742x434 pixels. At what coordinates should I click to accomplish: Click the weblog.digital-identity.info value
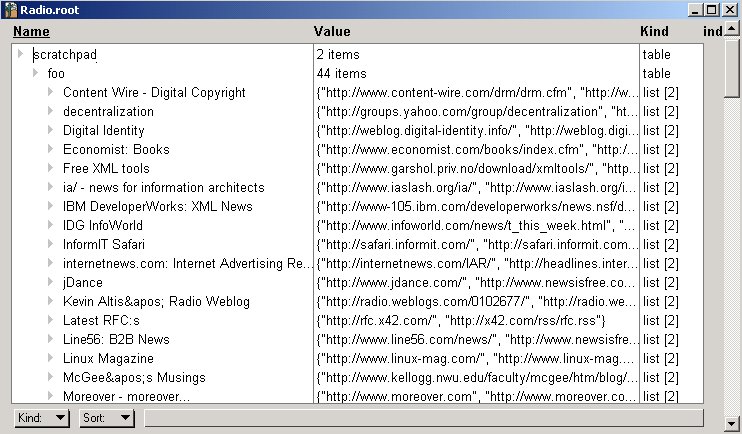(x=477, y=131)
